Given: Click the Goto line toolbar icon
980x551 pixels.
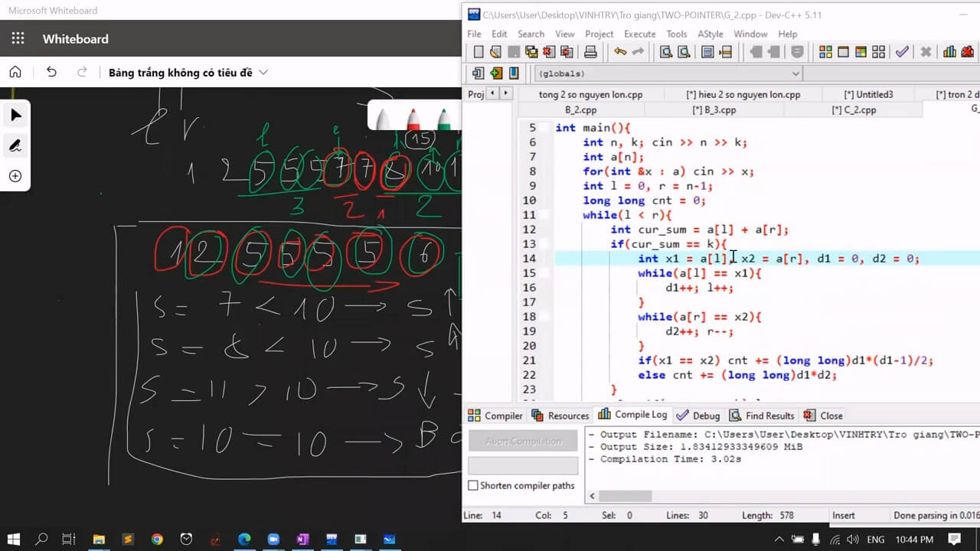Looking at the screenshot, I should coord(725,52).
